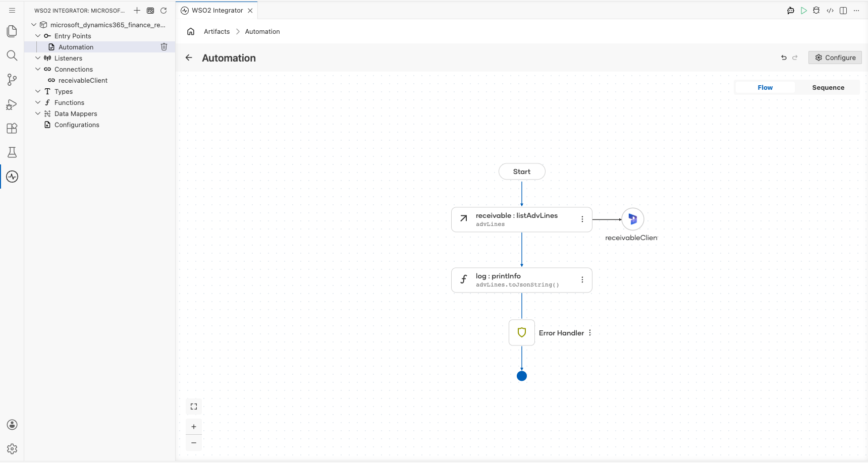Collapse the microsoft_dynamics365_finance project root
Viewport: 868px width, 463px height.
[34, 25]
